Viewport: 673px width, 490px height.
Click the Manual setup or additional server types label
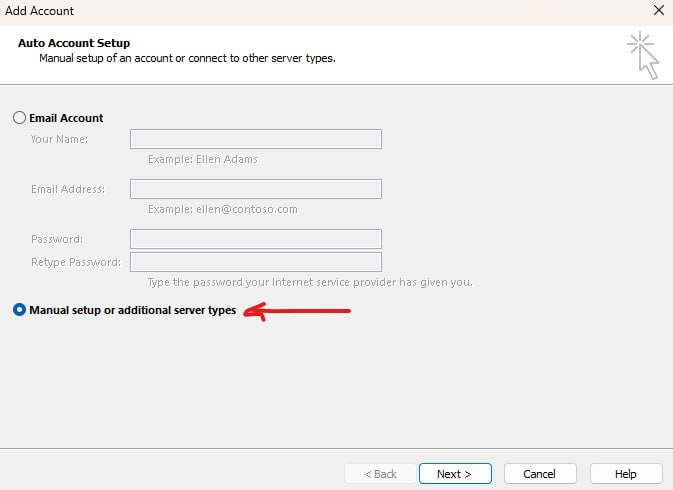133,310
